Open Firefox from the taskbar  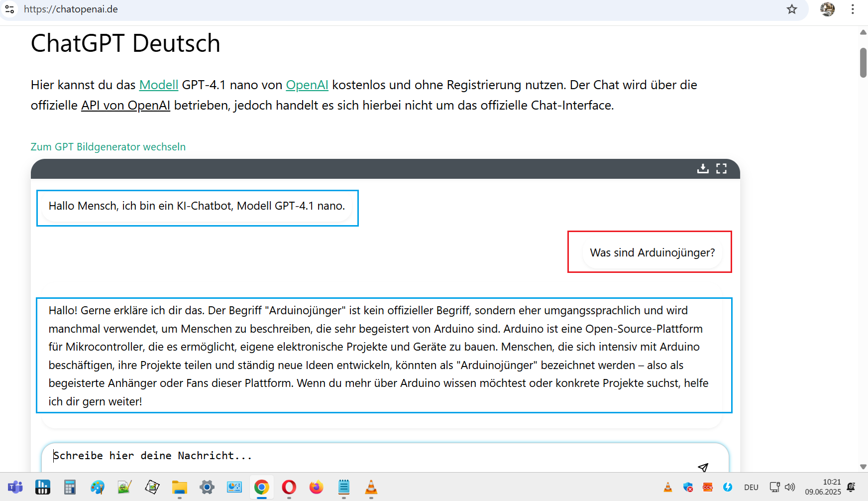pyautogui.click(x=316, y=487)
